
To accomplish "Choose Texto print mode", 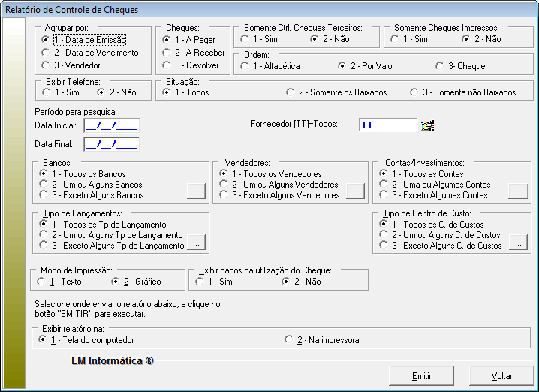I will (41, 282).
